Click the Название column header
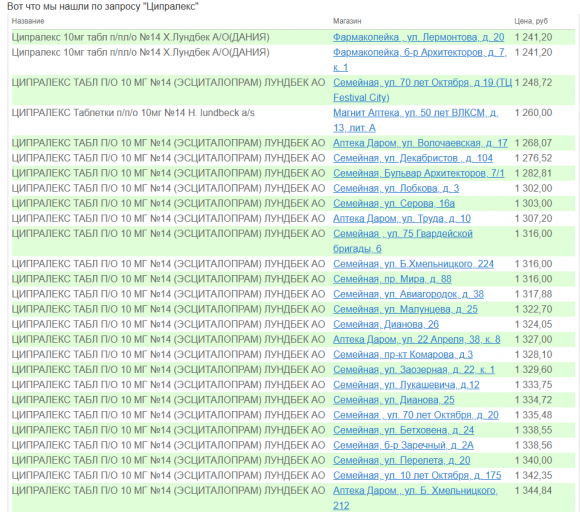Viewport: 580px width, 512px height. pyautogui.click(x=28, y=21)
